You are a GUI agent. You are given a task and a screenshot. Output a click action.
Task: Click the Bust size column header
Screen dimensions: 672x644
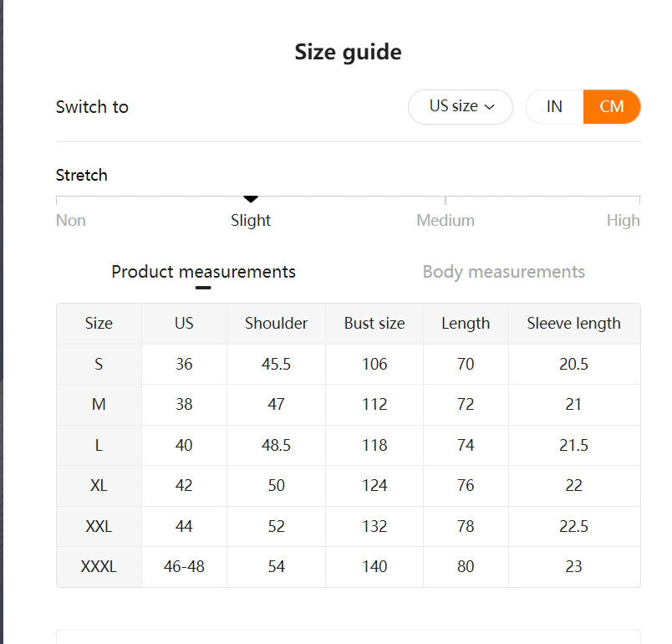[x=374, y=323]
